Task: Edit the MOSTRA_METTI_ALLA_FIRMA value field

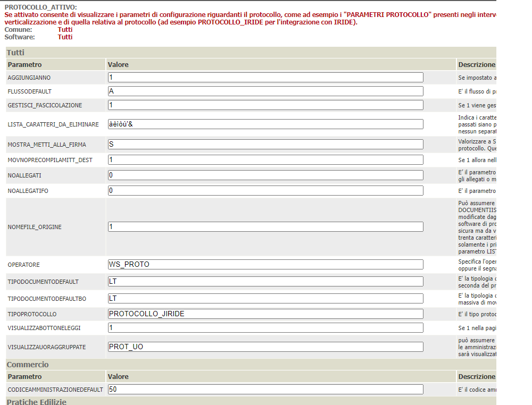Action: [x=265, y=145]
